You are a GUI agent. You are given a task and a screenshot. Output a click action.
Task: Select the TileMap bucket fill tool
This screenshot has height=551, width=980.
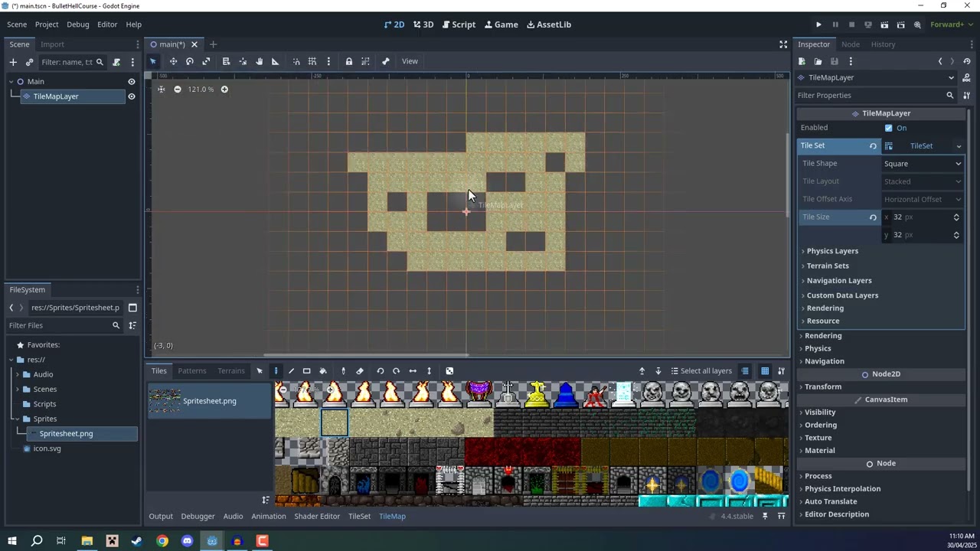point(322,371)
